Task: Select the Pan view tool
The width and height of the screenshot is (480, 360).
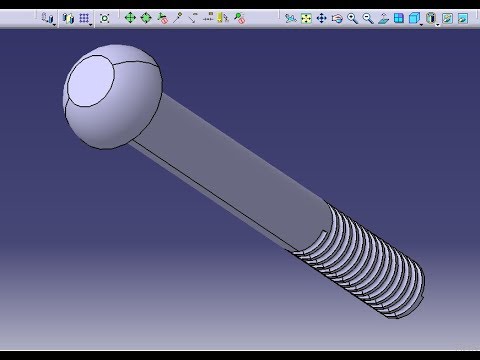Action: [x=321, y=18]
